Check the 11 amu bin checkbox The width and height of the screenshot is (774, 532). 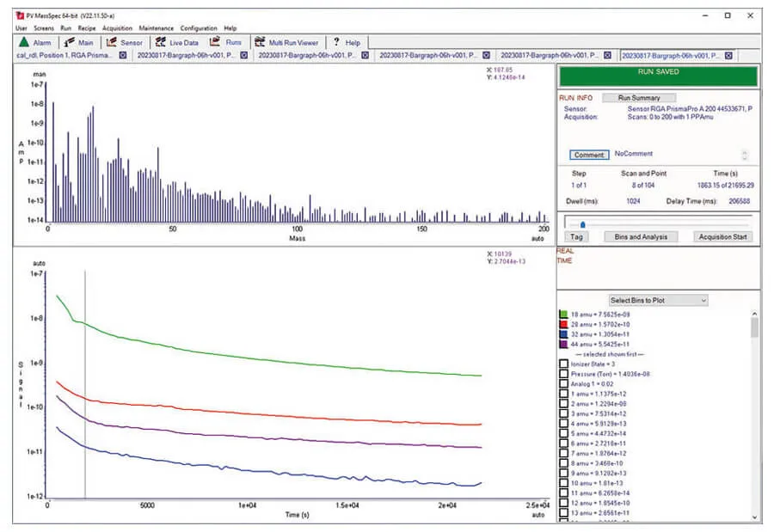coord(563,493)
